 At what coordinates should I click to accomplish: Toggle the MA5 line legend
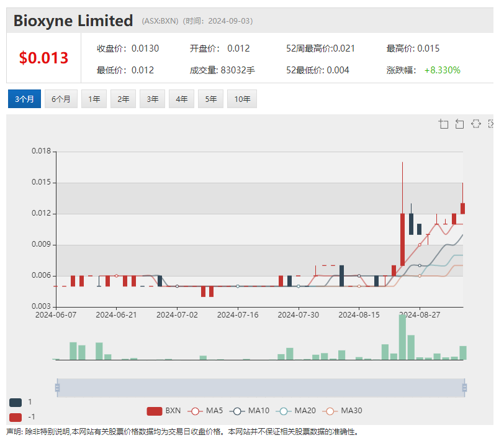pyautogui.click(x=205, y=411)
